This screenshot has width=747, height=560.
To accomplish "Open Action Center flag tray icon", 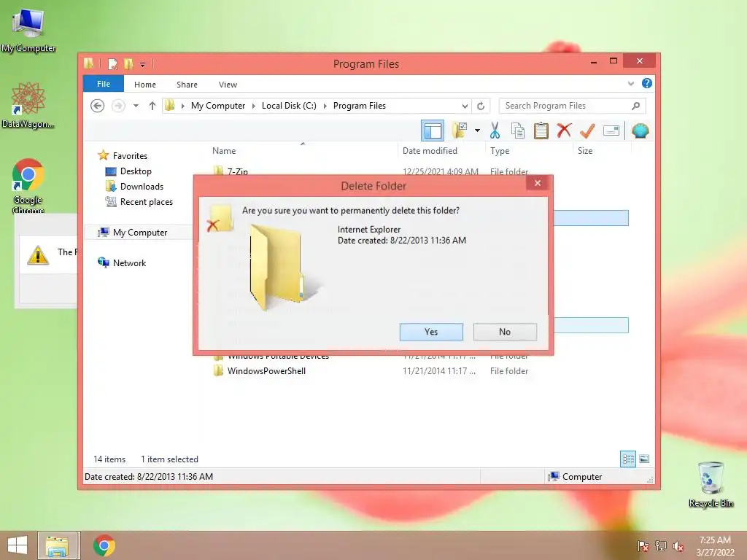I will (x=643, y=546).
